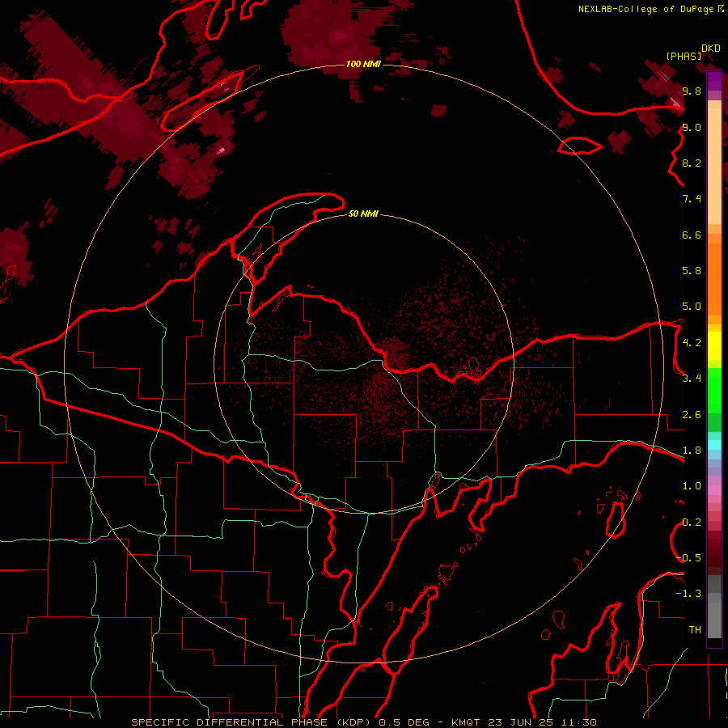
Task: Click the 1.8 scale value
Action: tap(692, 451)
